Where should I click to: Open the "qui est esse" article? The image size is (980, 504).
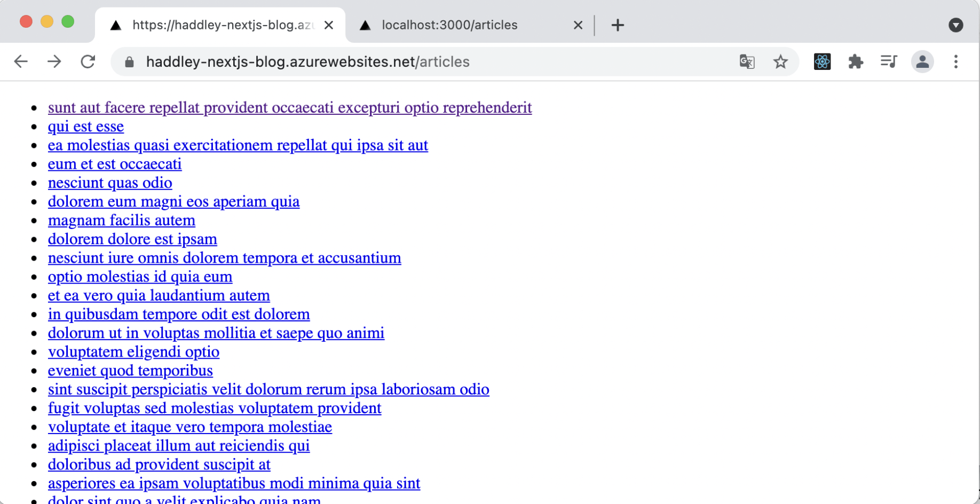(86, 127)
